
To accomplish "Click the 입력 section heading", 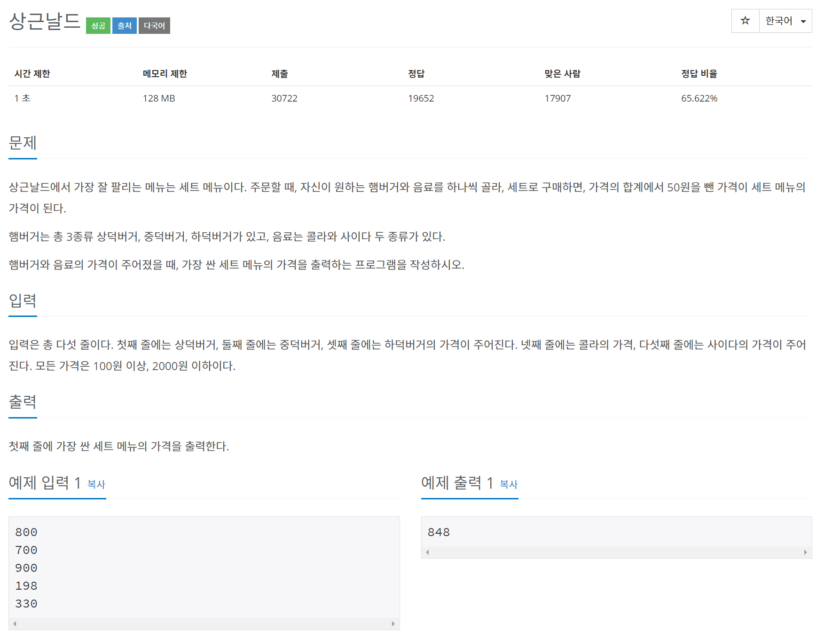I will (23, 300).
